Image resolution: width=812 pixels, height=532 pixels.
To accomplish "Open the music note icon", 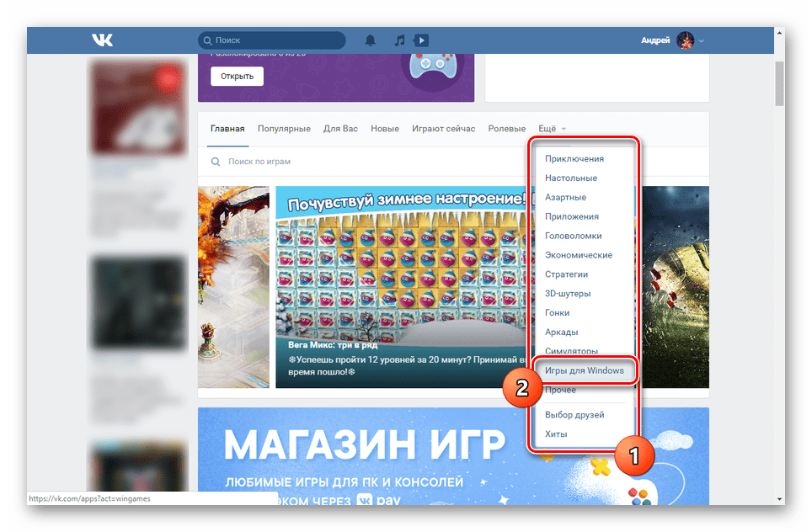I will (x=399, y=40).
